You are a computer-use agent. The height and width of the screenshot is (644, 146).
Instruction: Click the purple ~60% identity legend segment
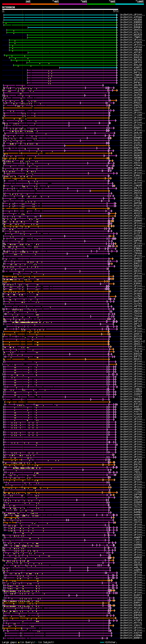73,4
